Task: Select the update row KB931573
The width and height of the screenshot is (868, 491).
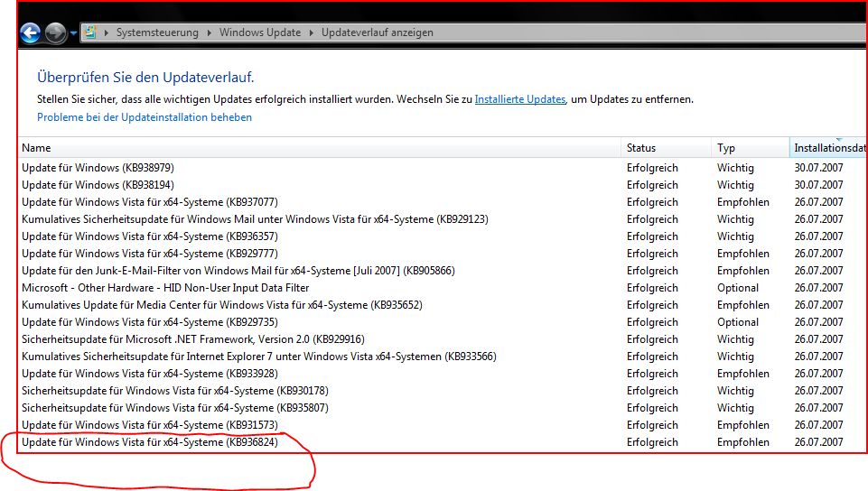Action: [x=442, y=424]
